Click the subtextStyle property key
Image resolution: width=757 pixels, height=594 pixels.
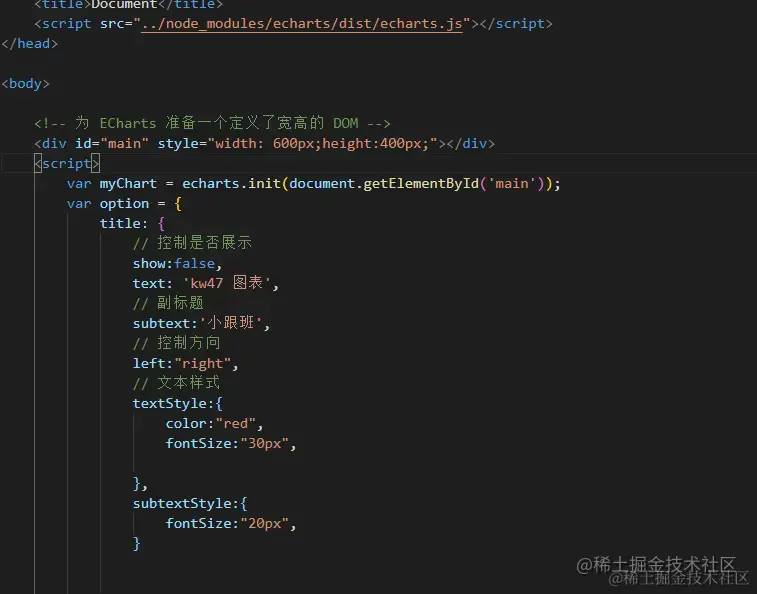pyautogui.click(x=182, y=503)
